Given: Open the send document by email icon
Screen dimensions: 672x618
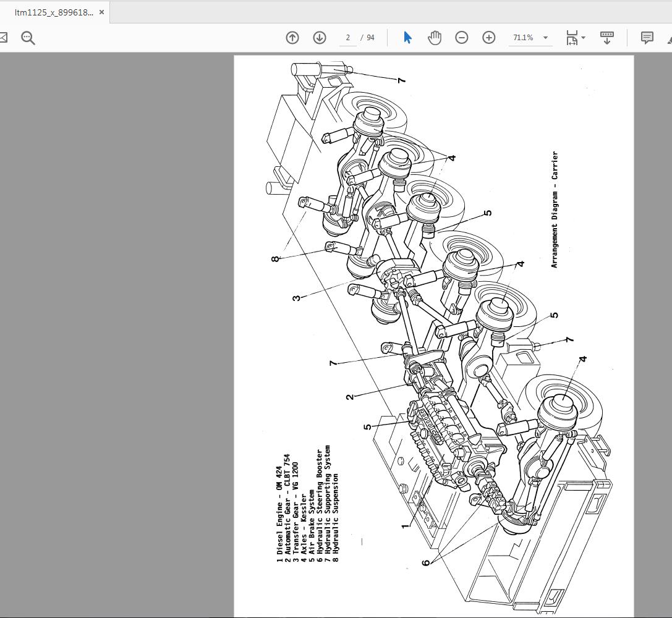Looking at the screenshot, I should pyautogui.click(x=3, y=38).
